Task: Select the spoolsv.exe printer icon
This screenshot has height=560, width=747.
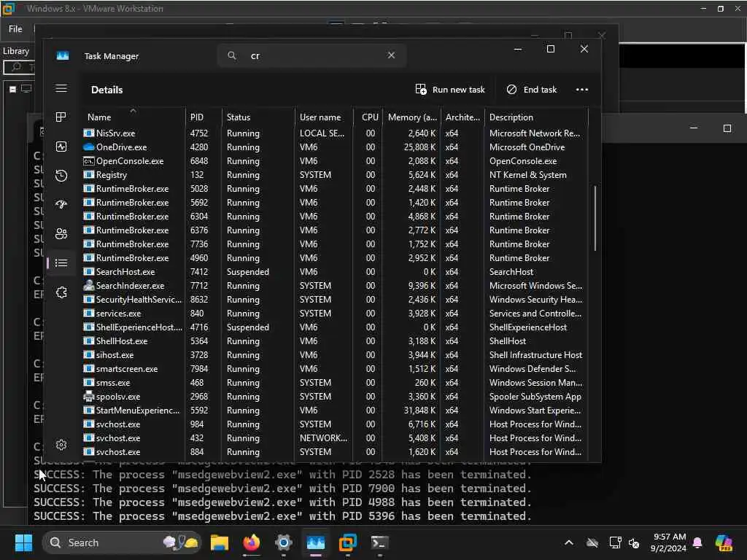Action: (88, 396)
